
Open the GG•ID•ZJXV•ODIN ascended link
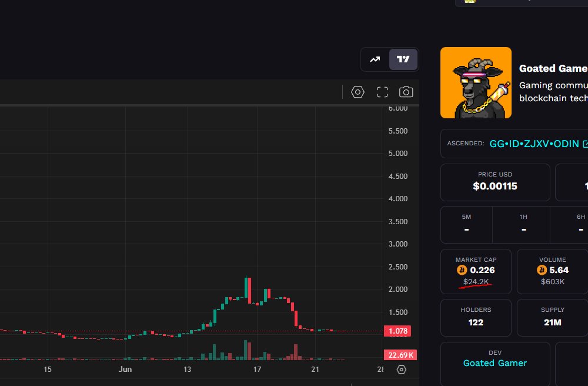534,144
